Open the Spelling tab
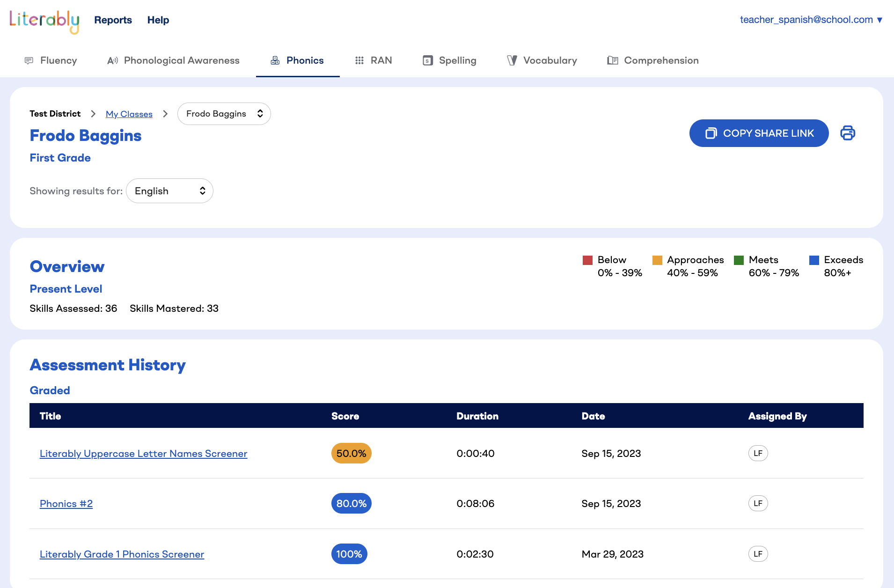The image size is (894, 588). (449, 60)
